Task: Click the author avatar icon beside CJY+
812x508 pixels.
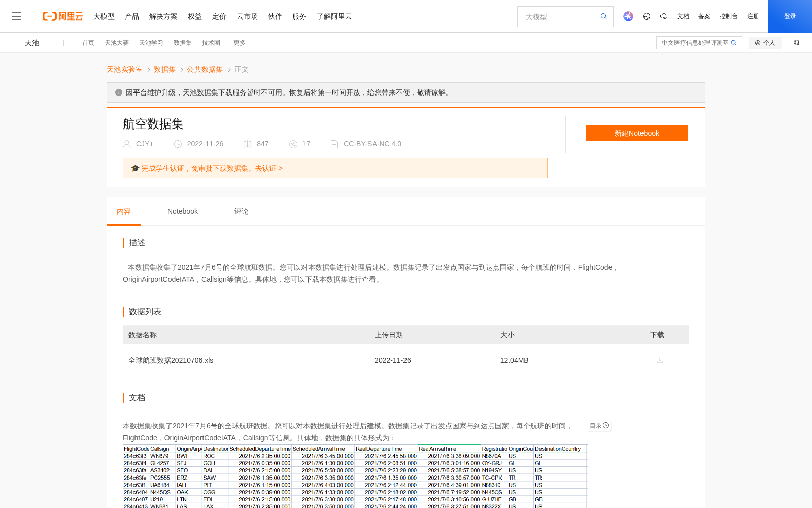Action: pyautogui.click(x=127, y=144)
